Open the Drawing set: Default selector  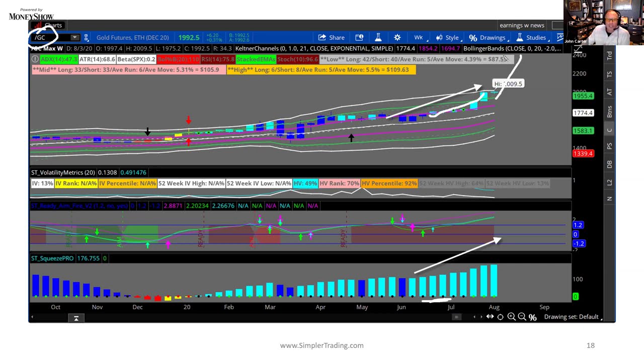(573, 317)
